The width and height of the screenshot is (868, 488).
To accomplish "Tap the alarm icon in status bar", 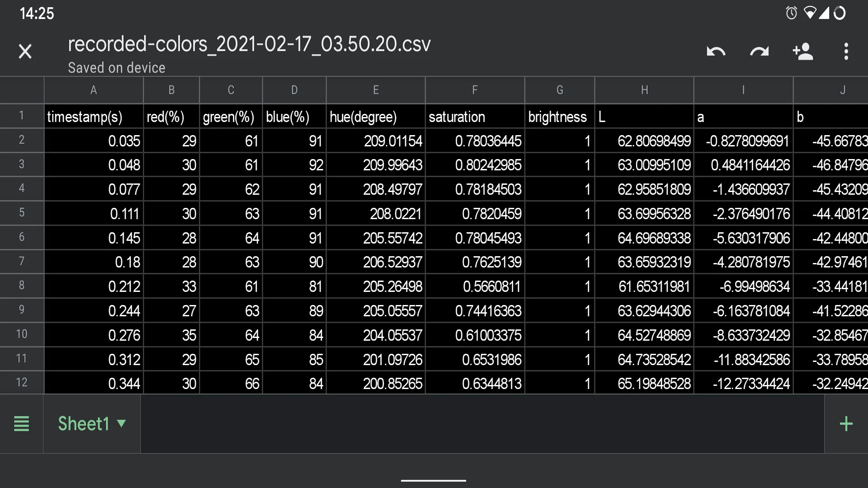I will pyautogui.click(x=791, y=13).
